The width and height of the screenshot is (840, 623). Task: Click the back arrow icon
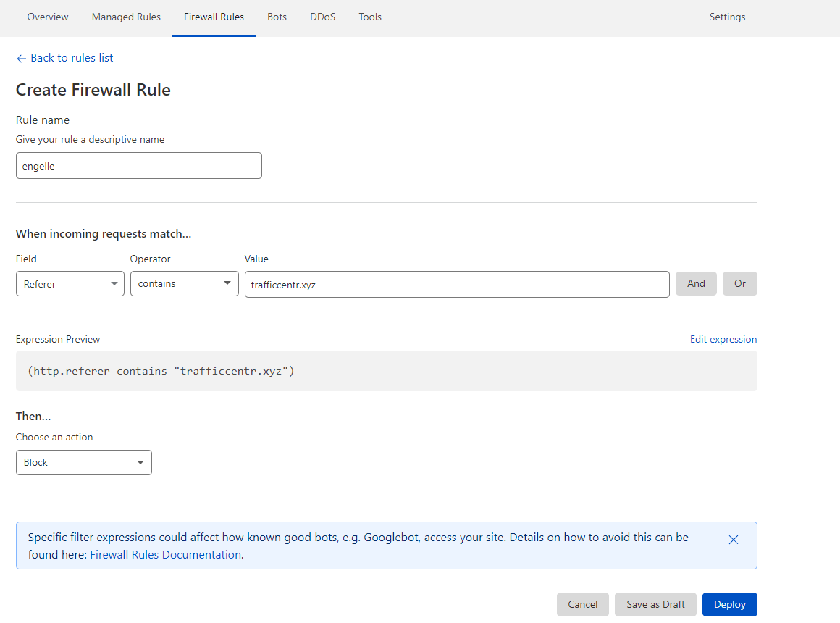coord(22,59)
